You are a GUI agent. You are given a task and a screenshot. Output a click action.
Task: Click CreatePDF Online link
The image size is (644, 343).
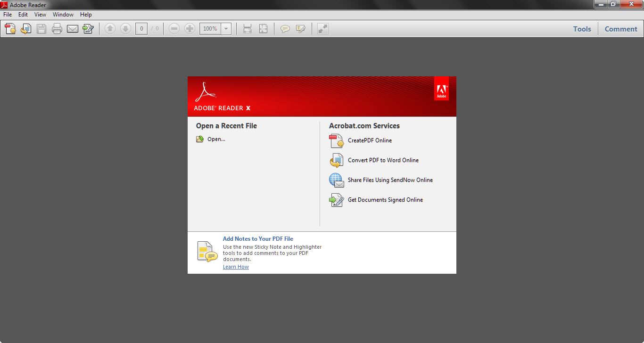[x=370, y=140]
